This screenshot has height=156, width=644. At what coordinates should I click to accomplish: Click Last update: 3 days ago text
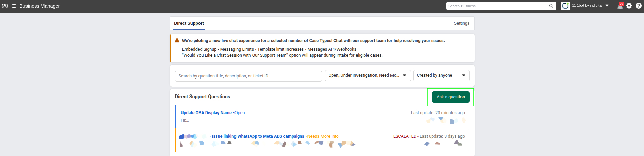pyautogui.click(x=442, y=136)
